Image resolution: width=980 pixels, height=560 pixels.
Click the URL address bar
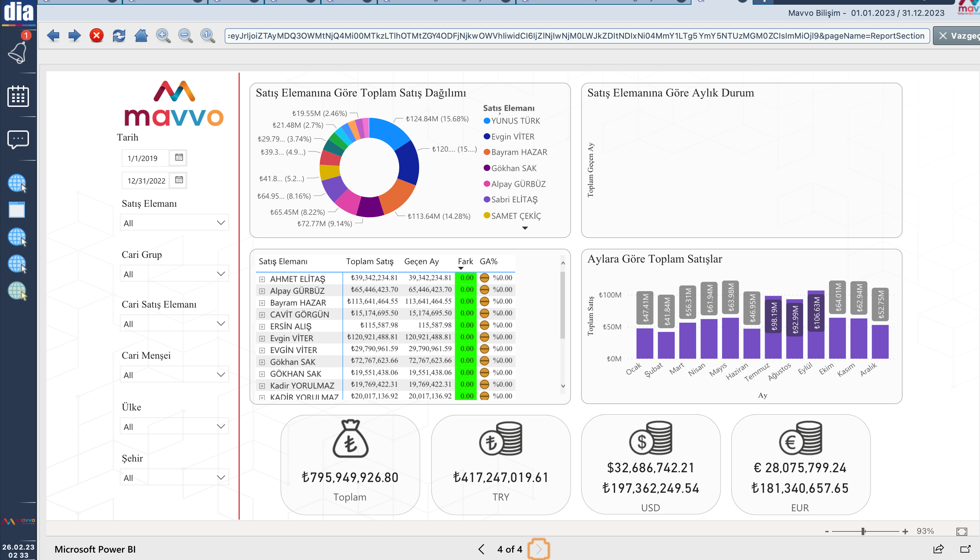[x=577, y=36]
